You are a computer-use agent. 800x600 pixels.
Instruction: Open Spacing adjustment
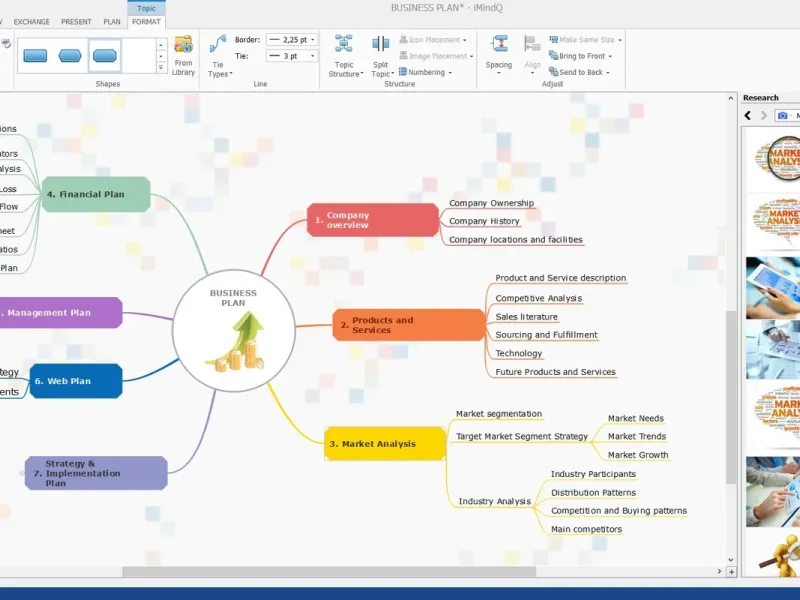(x=498, y=55)
